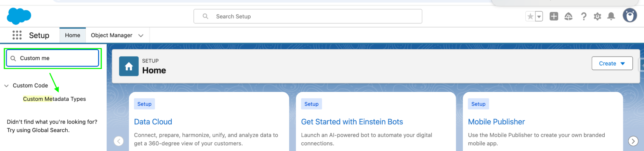Open the favorites list dropdown arrow
The width and height of the screenshot is (644, 151).
coord(539,16)
